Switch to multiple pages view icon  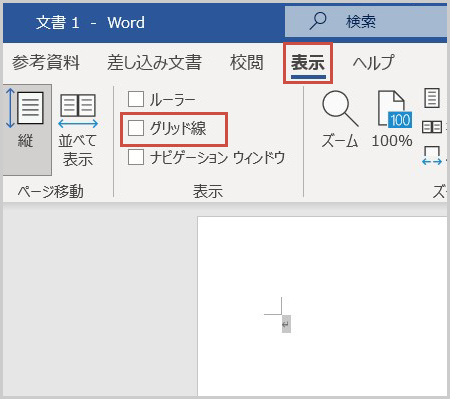(432, 127)
